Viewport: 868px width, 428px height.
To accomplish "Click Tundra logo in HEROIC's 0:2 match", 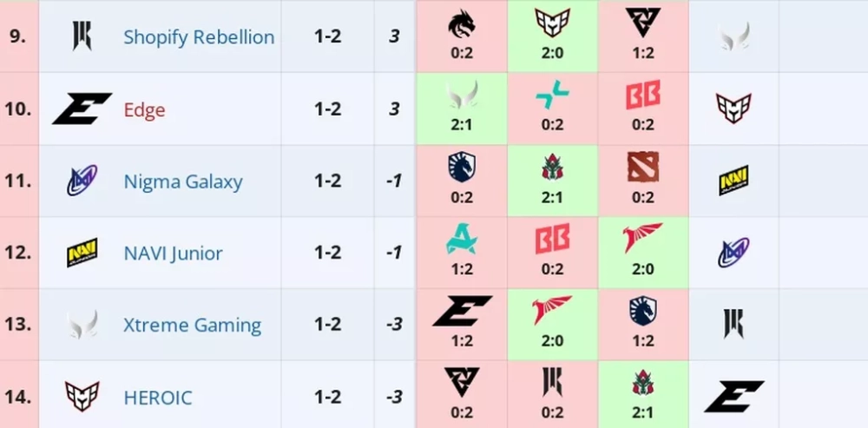I will pyautogui.click(x=462, y=383).
